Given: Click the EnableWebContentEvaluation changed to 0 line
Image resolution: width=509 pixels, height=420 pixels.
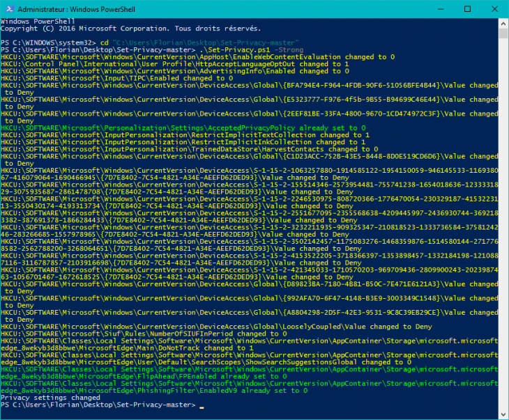Looking at the screenshot, I should 198,57.
